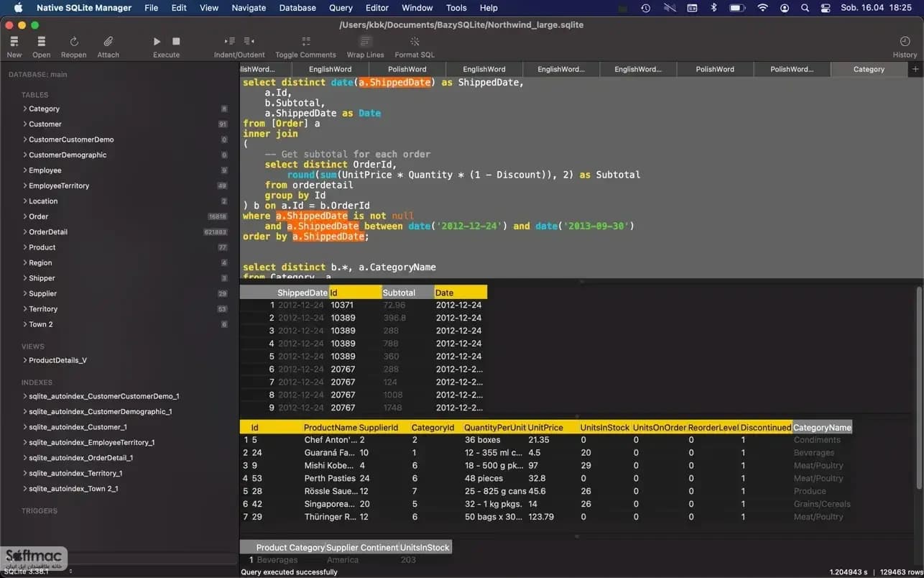Switch to the last PolishWord... tab

coord(792,69)
